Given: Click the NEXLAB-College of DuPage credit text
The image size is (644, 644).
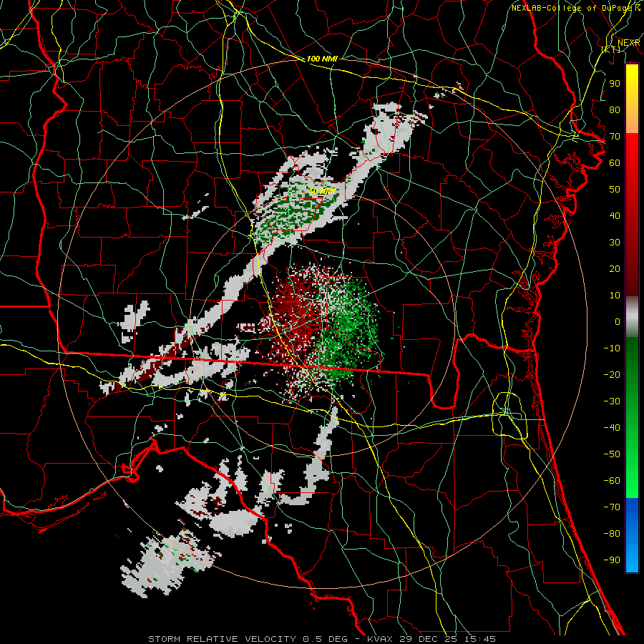Looking at the screenshot, I should pos(575,8).
